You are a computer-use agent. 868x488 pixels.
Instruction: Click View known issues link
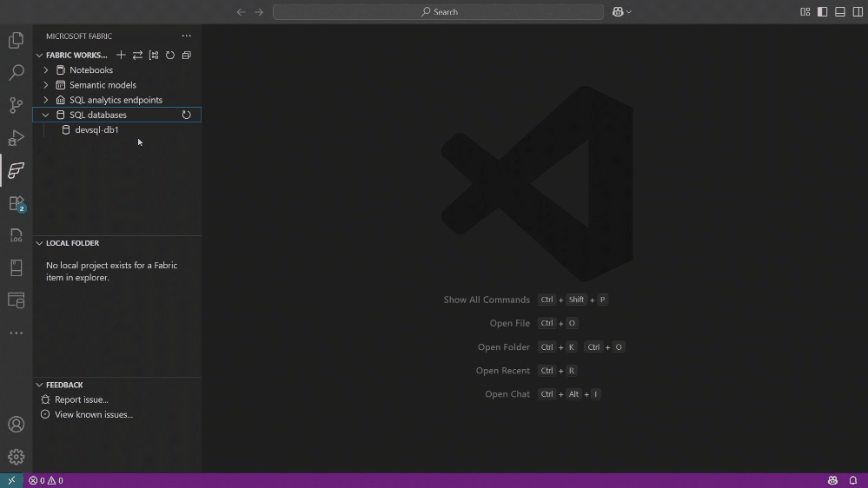pos(94,414)
